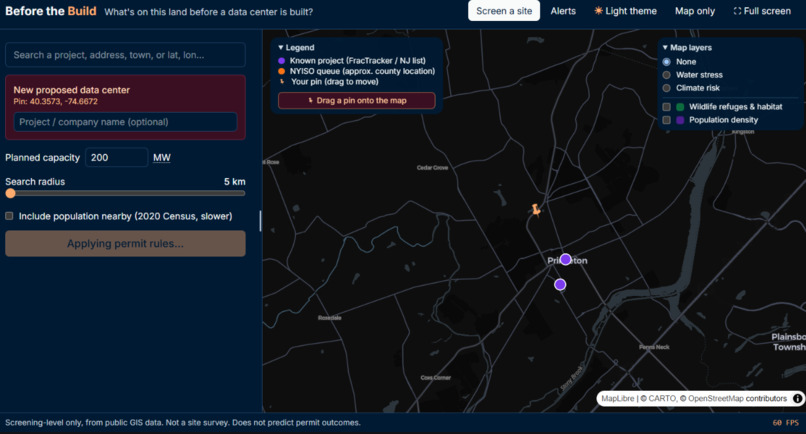
Task: Click the 60 FPS counter
Action: (785, 423)
